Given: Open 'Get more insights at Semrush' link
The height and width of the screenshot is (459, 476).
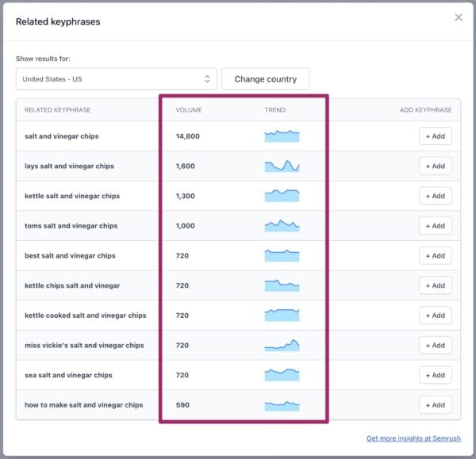Looking at the screenshot, I should pyautogui.click(x=413, y=438).
